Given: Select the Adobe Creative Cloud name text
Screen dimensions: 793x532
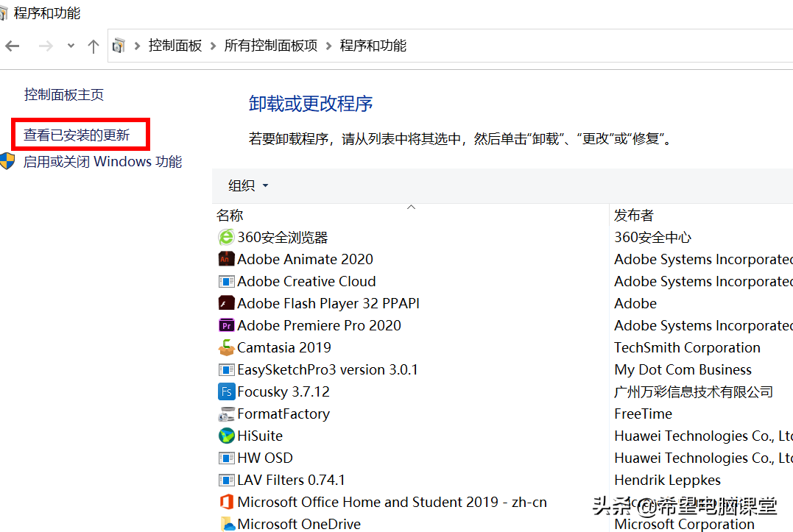Looking at the screenshot, I should tap(306, 281).
